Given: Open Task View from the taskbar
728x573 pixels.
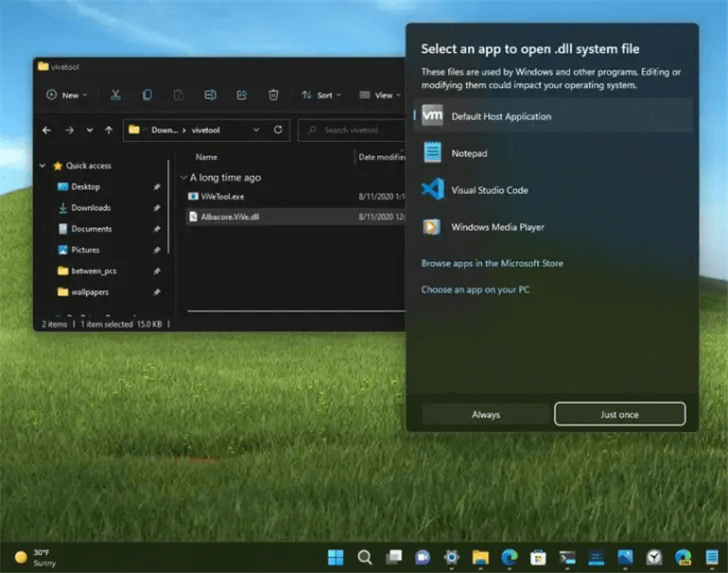Looking at the screenshot, I should pyautogui.click(x=394, y=557).
